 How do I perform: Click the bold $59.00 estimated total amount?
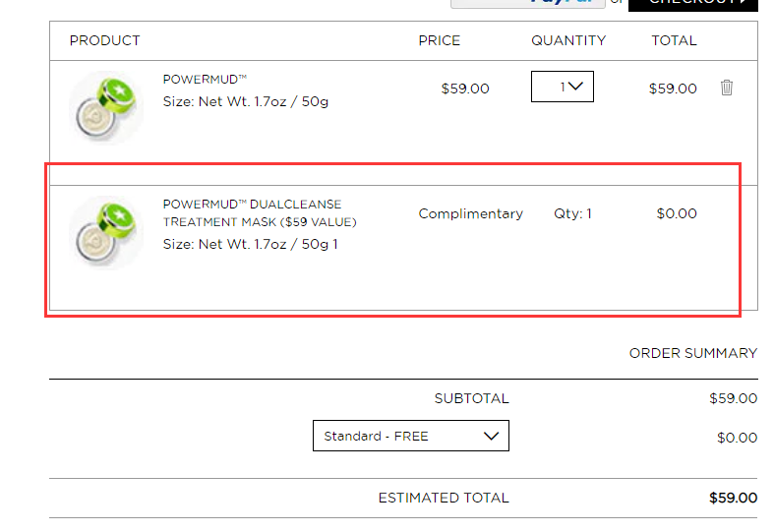[x=733, y=498]
